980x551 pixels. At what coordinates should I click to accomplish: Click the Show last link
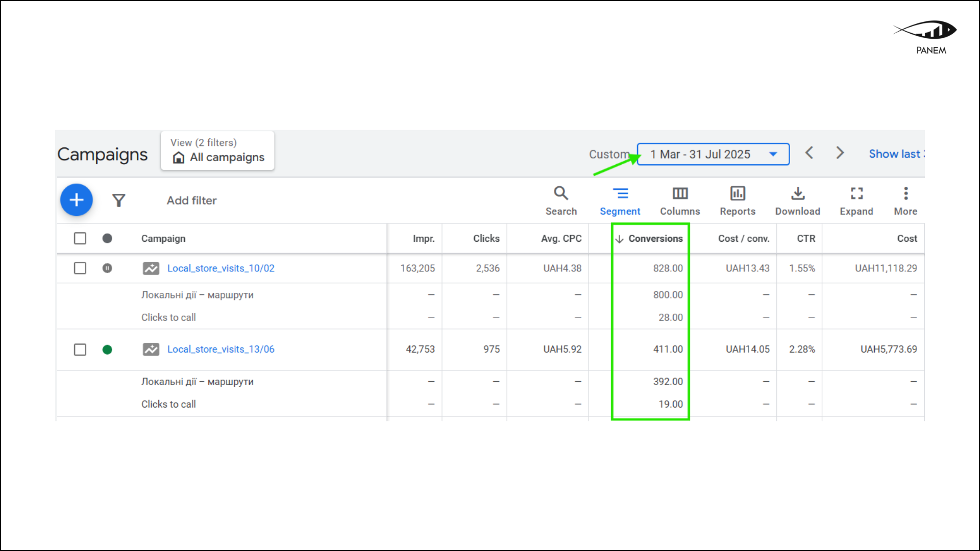(x=895, y=154)
